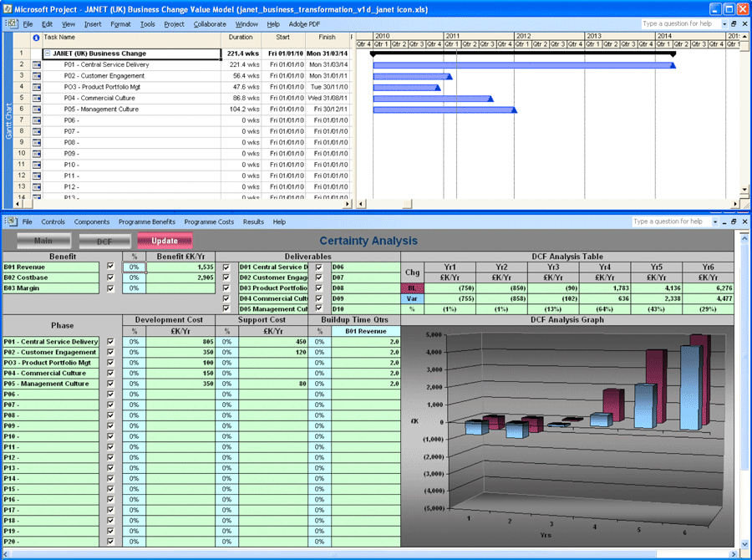Restore the Project document window
Viewport: 752px width, 560px height.
pyautogui.click(x=733, y=24)
